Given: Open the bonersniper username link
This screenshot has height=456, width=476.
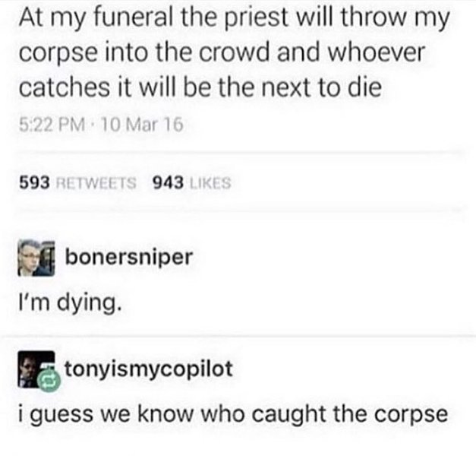Looking at the screenshot, I should click(x=128, y=257).
